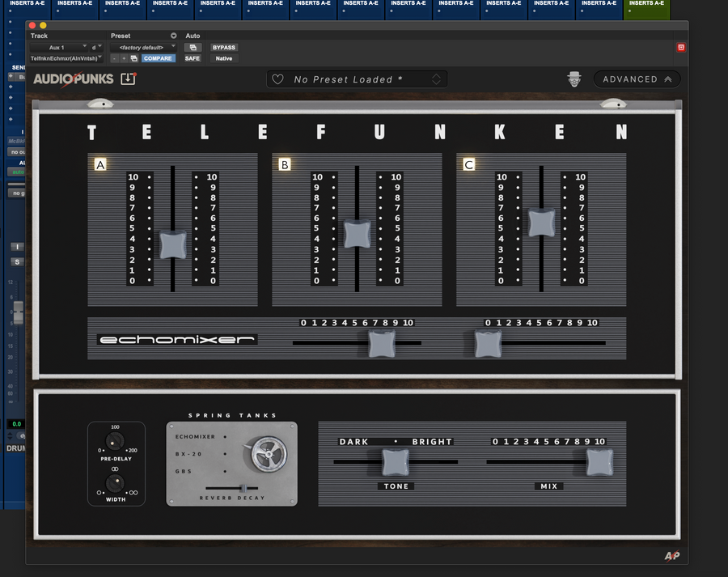Click the BRIGHT tone label
Image resolution: width=728 pixels, height=577 pixels.
[x=432, y=442]
